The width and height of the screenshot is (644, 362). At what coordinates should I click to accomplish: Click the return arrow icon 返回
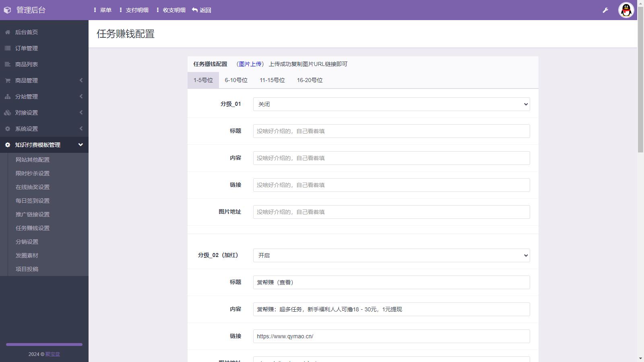coord(195,10)
